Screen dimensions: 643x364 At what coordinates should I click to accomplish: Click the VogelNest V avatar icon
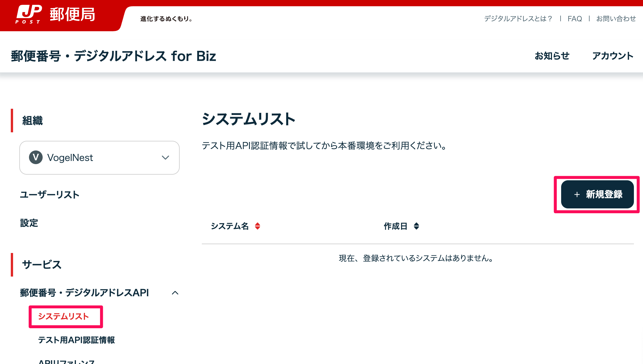[36, 157]
